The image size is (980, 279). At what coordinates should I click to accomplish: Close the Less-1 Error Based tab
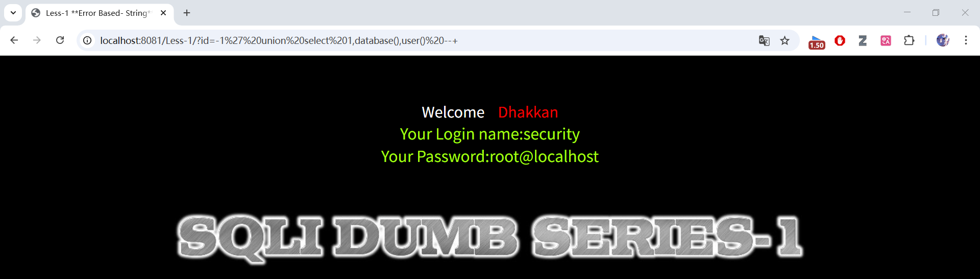tap(163, 13)
